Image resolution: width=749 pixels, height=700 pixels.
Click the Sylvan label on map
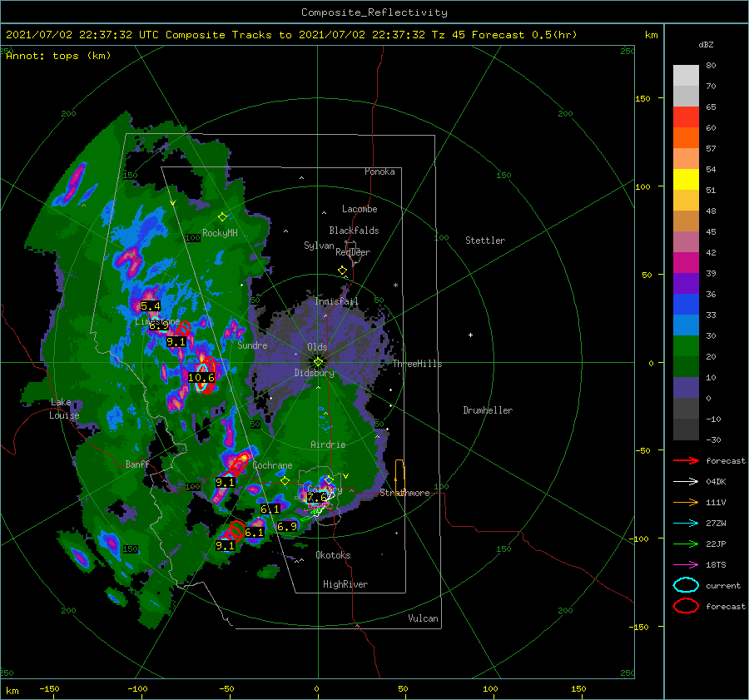(x=319, y=246)
